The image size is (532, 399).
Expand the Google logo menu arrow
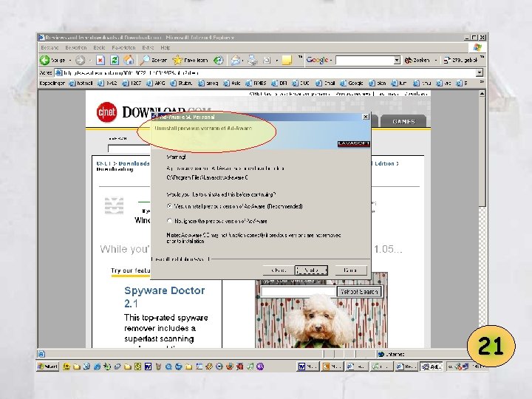coord(331,61)
